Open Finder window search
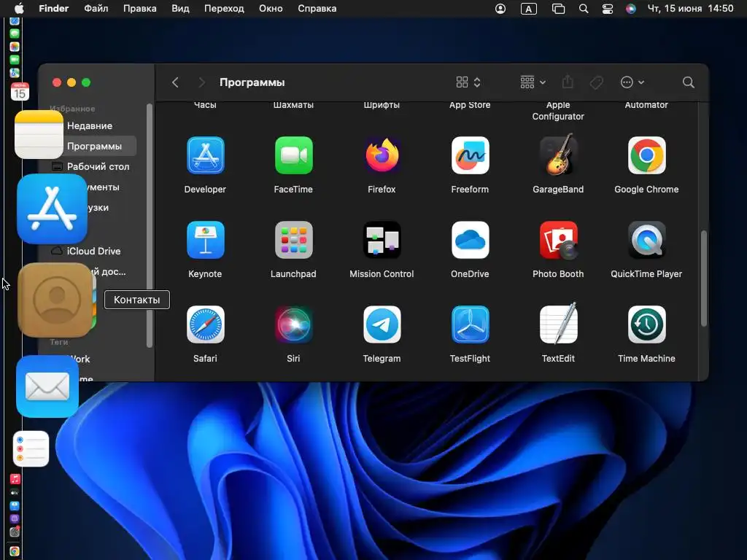This screenshot has width=747, height=560. (689, 82)
